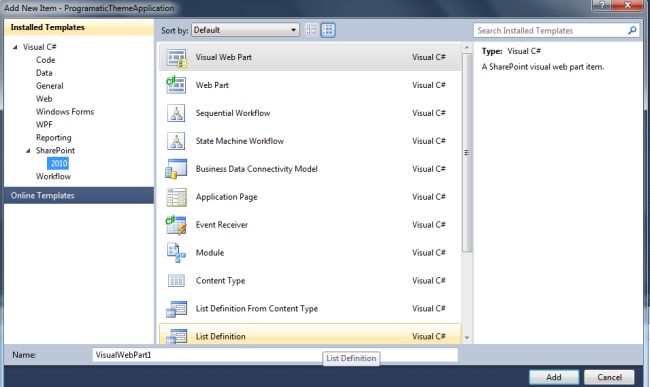Select the Reporting category

[53, 138]
